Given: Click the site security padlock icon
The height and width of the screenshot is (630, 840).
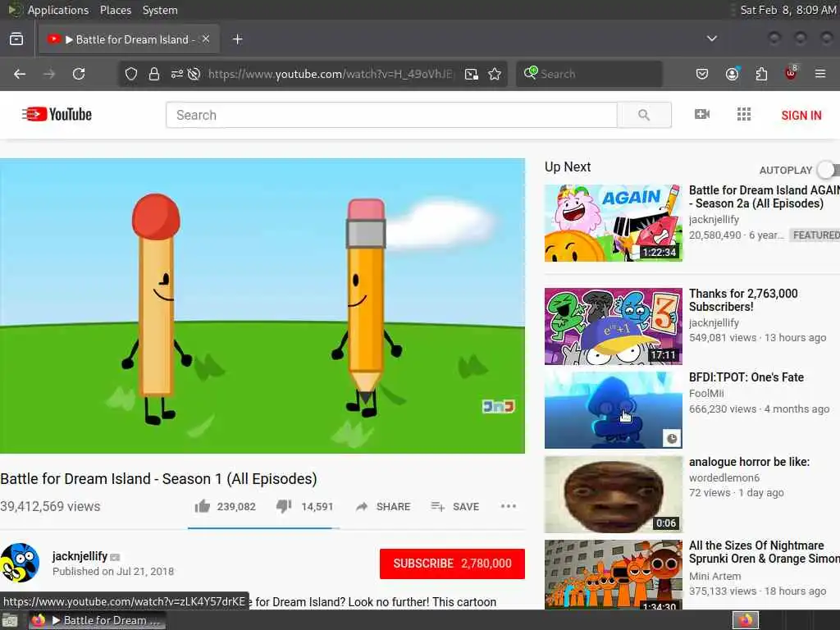Looking at the screenshot, I should (x=154, y=74).
